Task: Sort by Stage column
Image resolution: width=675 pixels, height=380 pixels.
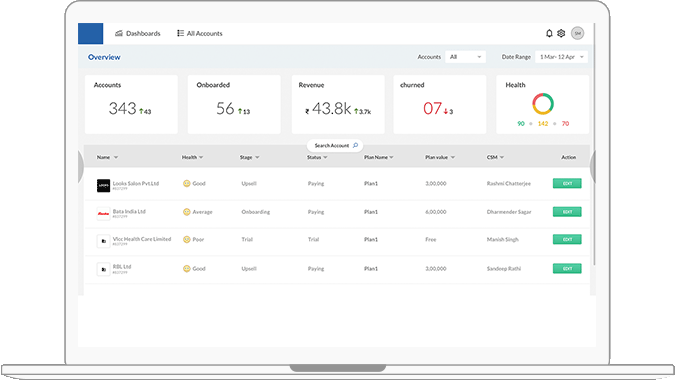Action: point(250,158)
